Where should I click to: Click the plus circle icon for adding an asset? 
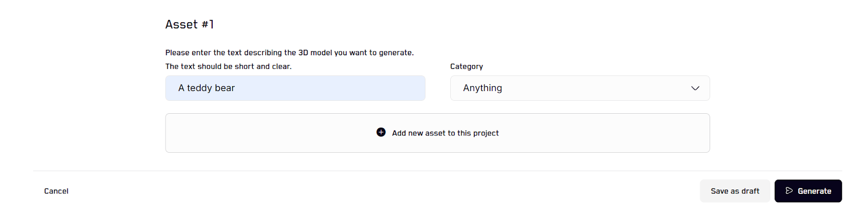click(x=381, y=132)
